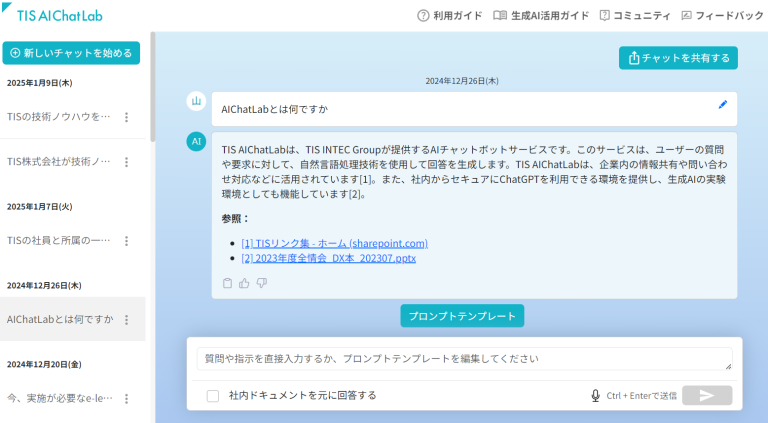Open 生成AI活用ガイド in top menu
The height and width of the screenshot is (423, 768).
click(541, 16)
